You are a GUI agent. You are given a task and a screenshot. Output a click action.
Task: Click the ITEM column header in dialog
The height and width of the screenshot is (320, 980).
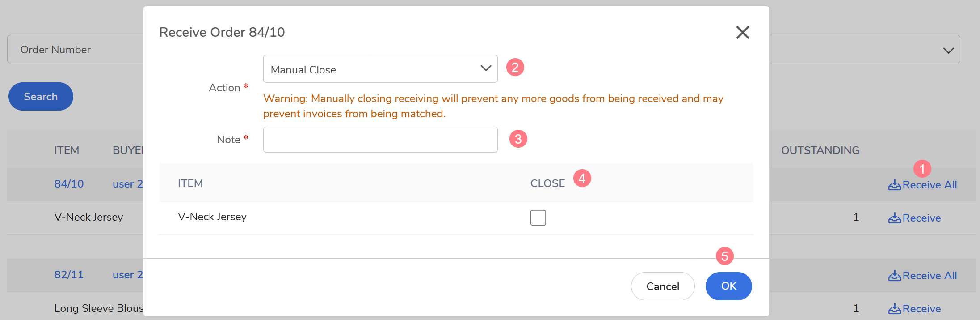click(190, 183)
